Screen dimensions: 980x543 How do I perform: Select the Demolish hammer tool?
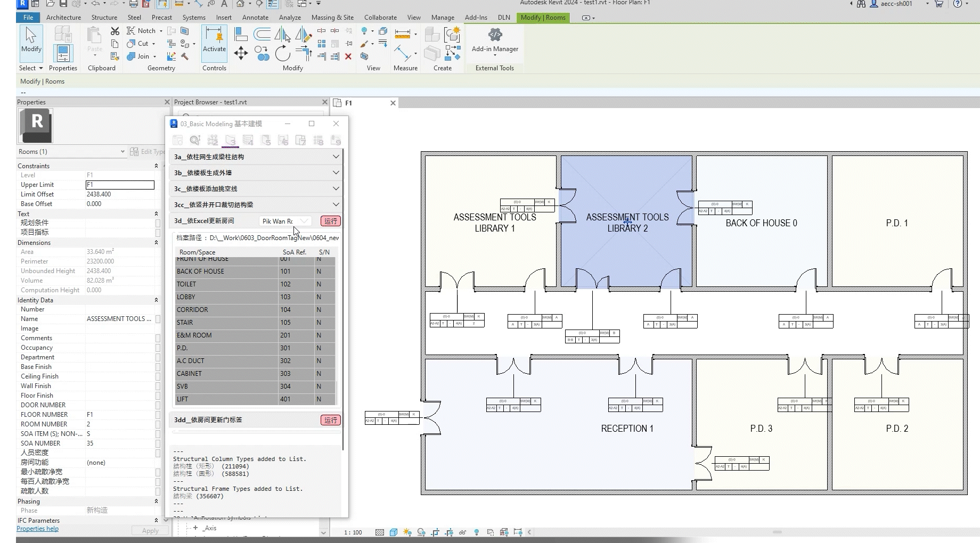(x=184, y=56)
